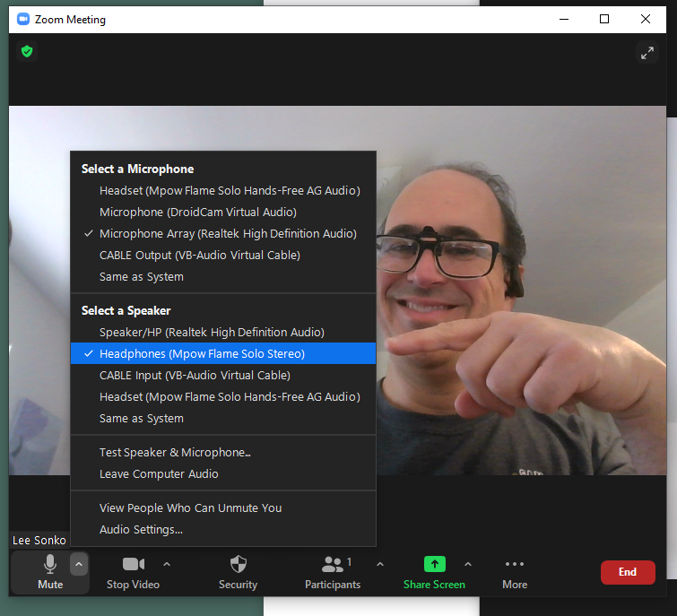Select Microphone Array (Realtek High Definition Audio)

pyautogui.click(x=223, y=234)
